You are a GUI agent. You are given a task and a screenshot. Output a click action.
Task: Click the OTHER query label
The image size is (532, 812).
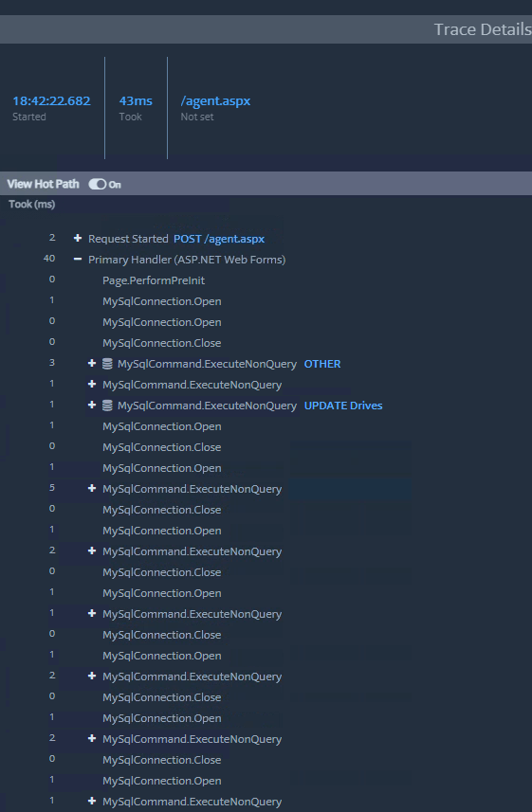[x=322, y=364]
